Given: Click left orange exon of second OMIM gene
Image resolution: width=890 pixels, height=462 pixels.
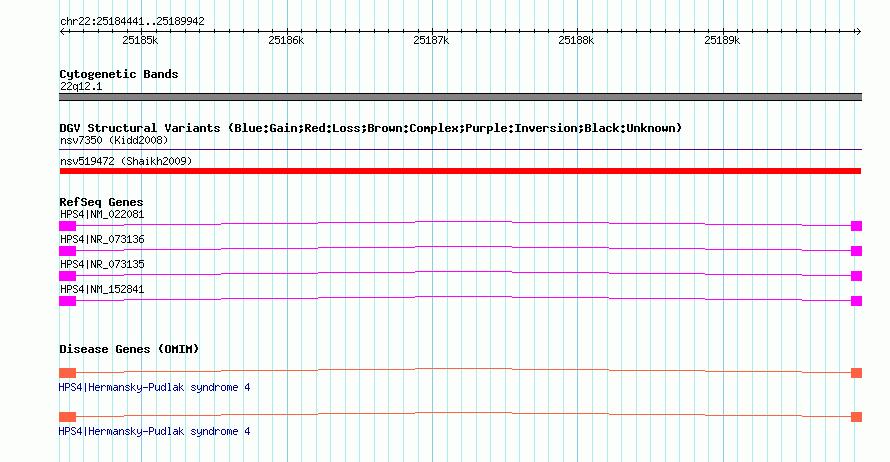Looking at the screenshot, I should point(68,417).
